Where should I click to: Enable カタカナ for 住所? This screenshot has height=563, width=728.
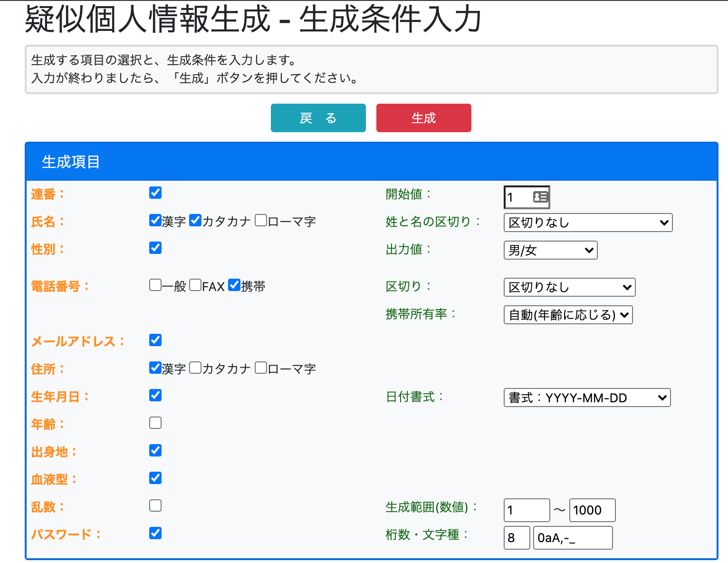[x=195, y=367]
